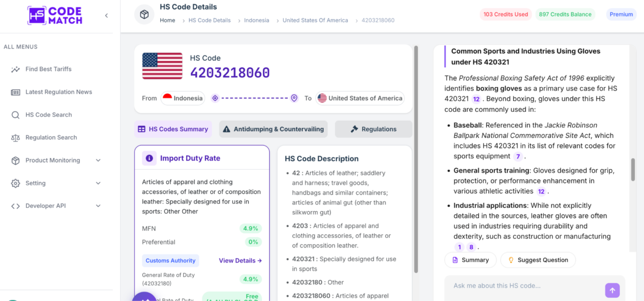Collapse the sidebar with the chevron

tap(106, 15)
